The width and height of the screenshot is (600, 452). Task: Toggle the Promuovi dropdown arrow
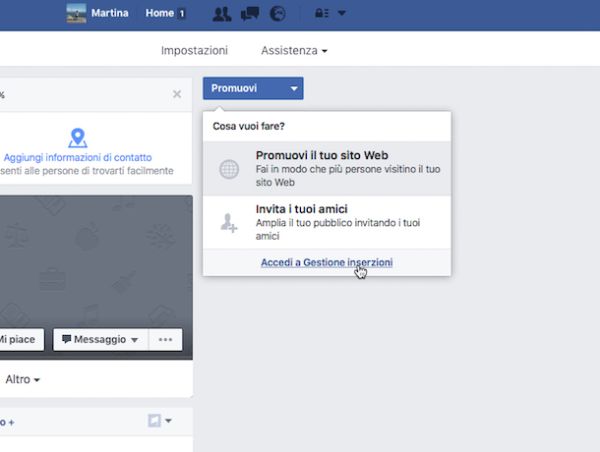(x=294, y=88)
